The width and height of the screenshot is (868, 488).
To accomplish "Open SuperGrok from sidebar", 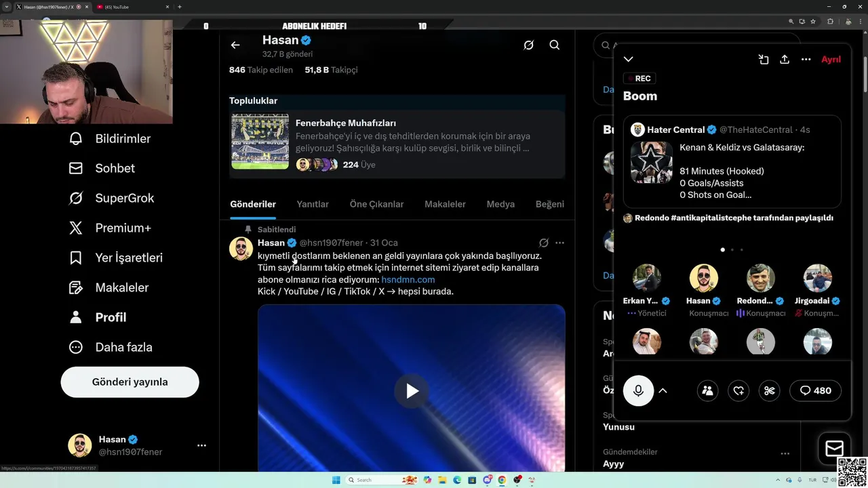I will coord(111,198).
